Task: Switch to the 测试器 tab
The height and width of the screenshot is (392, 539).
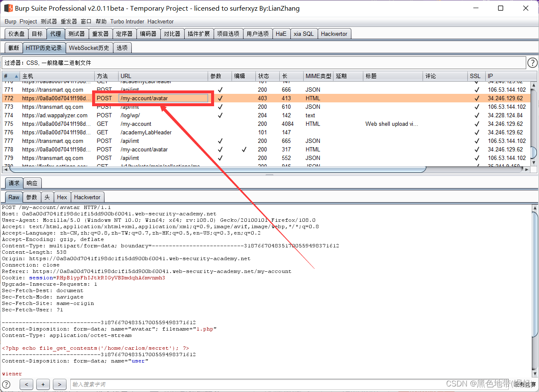Action: (x=77, y=34)
